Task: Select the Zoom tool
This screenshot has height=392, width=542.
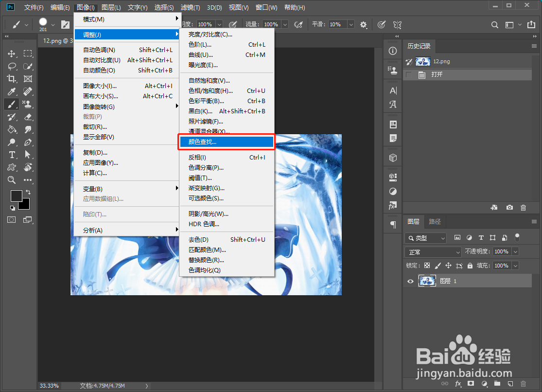Action: pos(11,180)
